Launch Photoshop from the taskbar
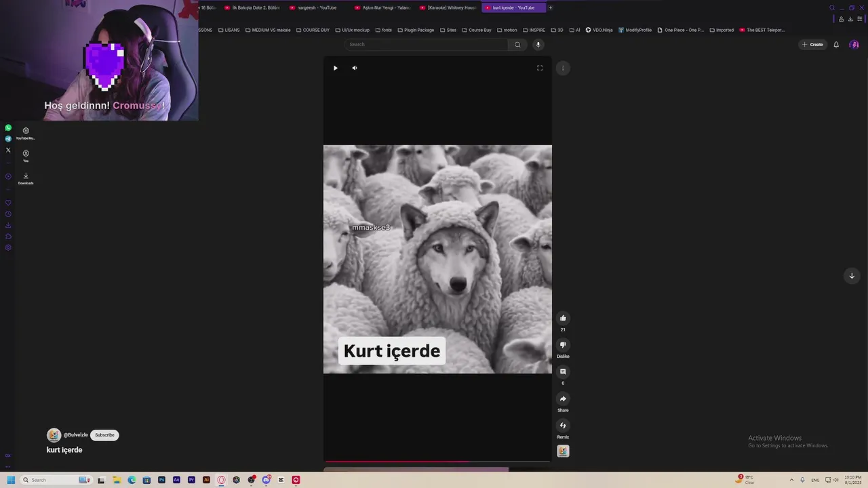The image size is (868, 488). pyautogui.click(x=161, y=480)
